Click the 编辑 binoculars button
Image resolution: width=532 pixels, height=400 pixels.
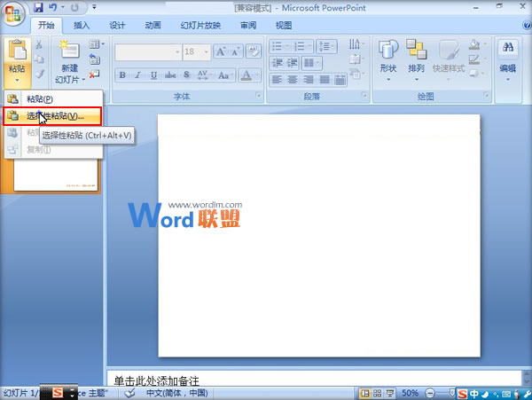[x=507, y=60]
